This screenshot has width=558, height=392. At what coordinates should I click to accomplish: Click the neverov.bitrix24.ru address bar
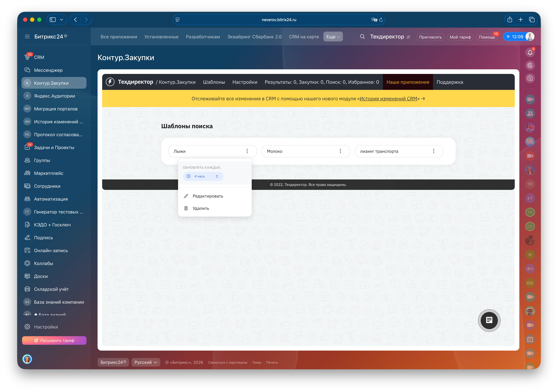pos(279,20)
